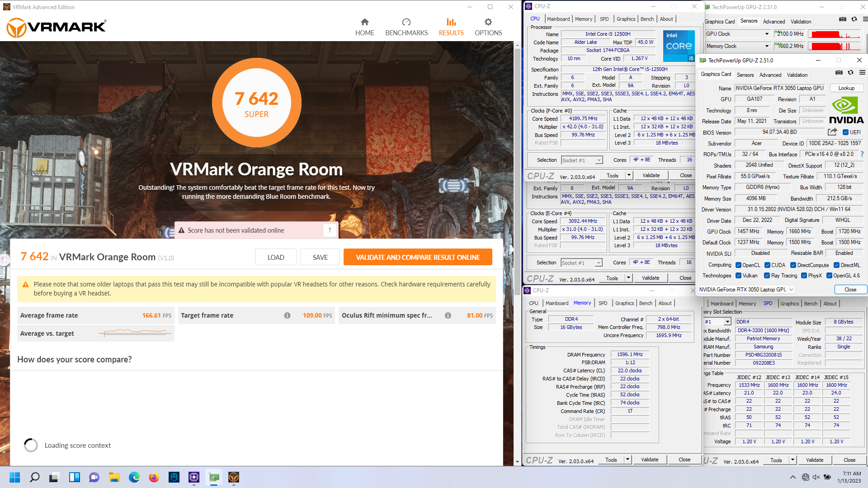Click taskbar clock and date

(x=849, y=477)
